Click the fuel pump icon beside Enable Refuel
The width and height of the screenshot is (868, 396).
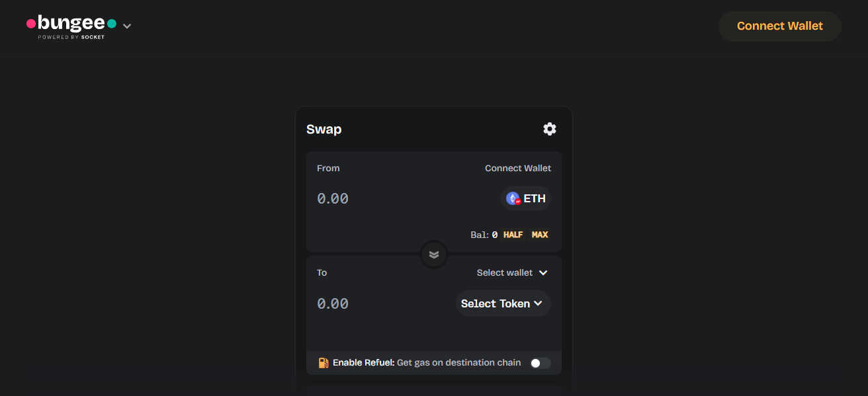pos(323,362)
